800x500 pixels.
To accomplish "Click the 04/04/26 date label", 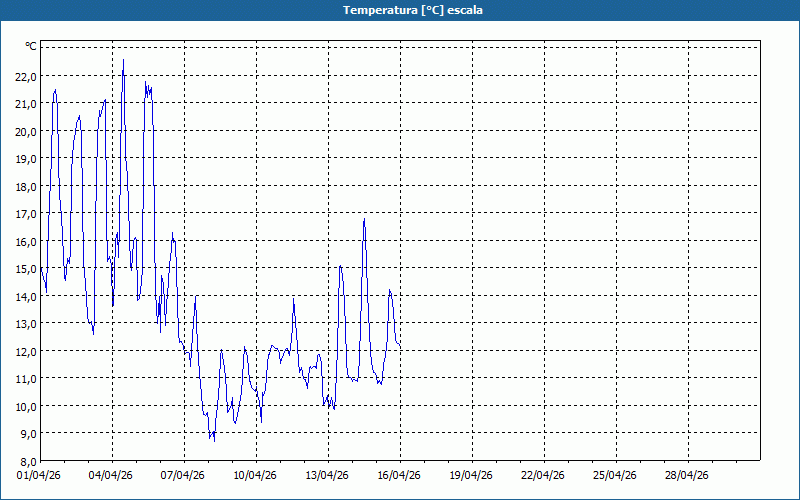I will pos(112,475).
